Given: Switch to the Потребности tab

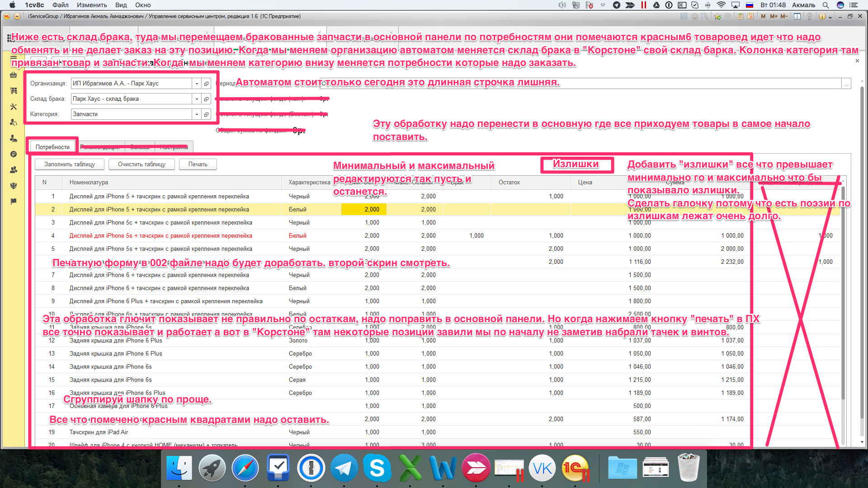Looking at the screenshot, I should pyautogui.click(x=52, y=147).
